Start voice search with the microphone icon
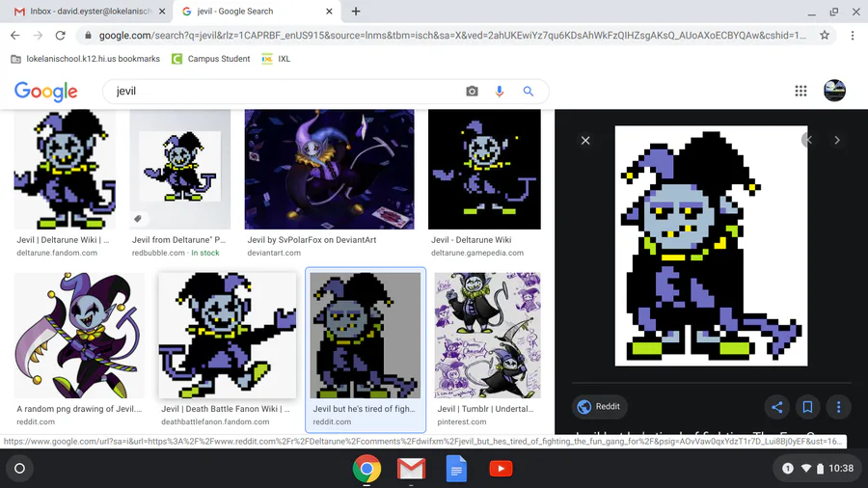 (500, 92)
